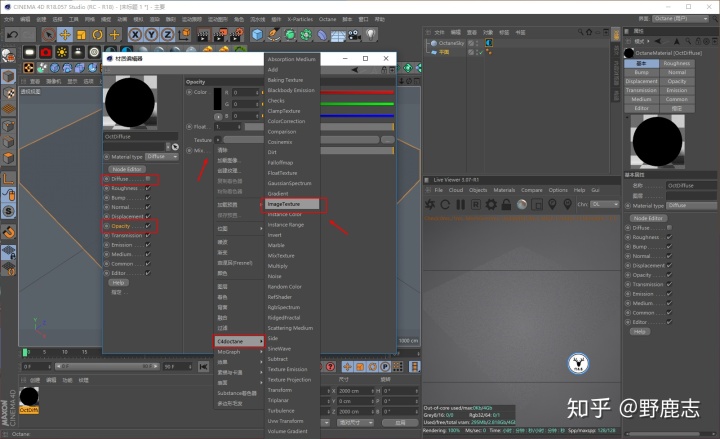720x439 pixels.
Task: Click the red camera Octane shelf icon
Action: pos(45,52)
